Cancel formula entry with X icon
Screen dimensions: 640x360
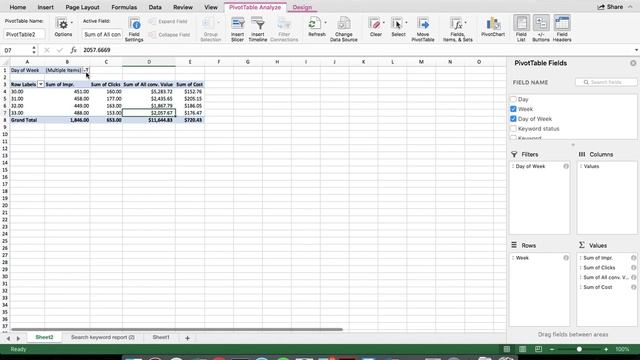(x=47, y=50)
